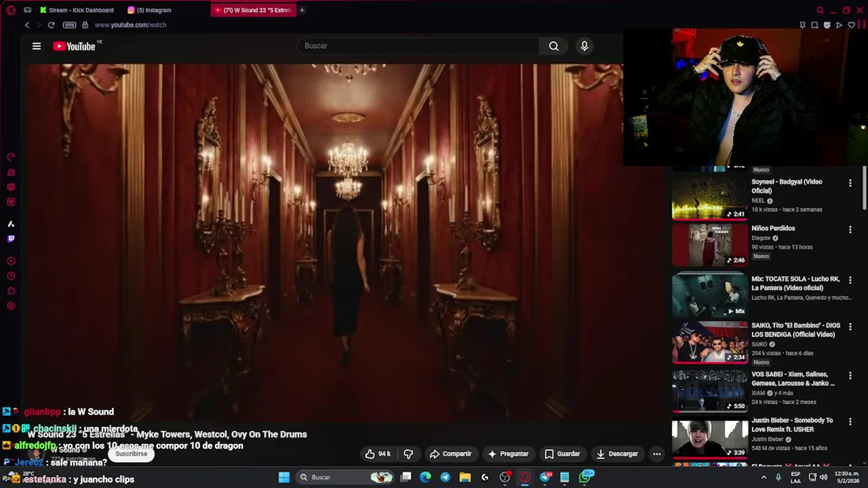Open options for Mix: TOCATE SOLA entry
Screen dimensions: 868x488
click(850, 280)
